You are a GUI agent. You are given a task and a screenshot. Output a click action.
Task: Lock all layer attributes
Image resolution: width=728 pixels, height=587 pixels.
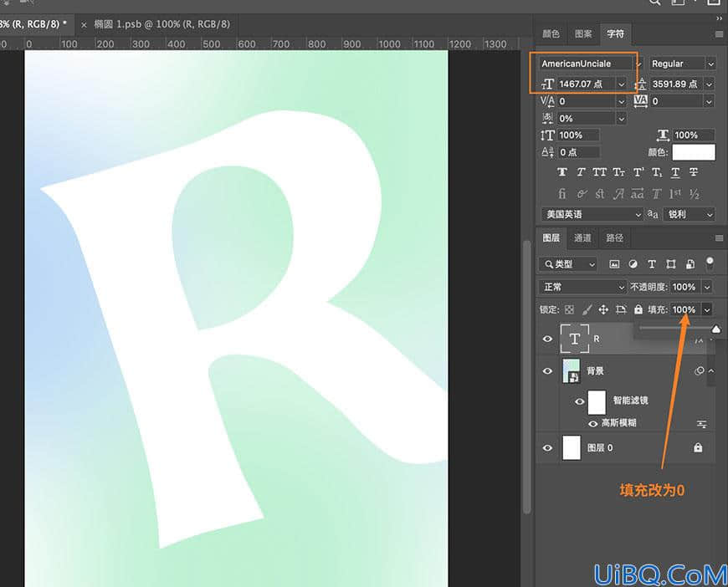tap(638, 309)
